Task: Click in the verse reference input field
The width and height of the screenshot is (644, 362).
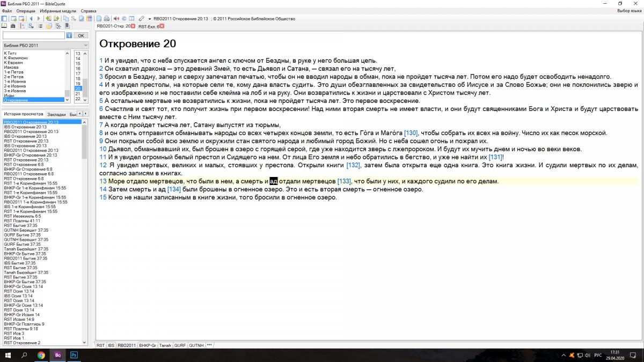Action: [x=34, y=35]
